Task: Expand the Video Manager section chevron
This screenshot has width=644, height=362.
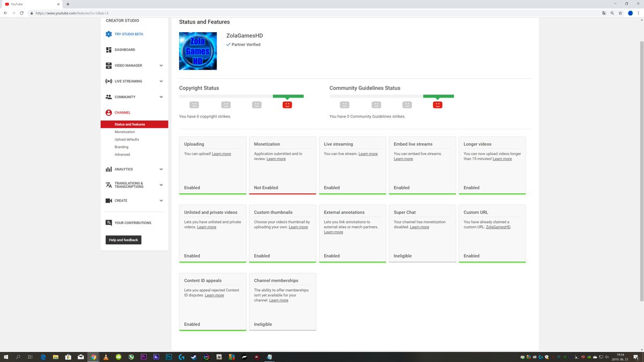Action: point(161,65)
